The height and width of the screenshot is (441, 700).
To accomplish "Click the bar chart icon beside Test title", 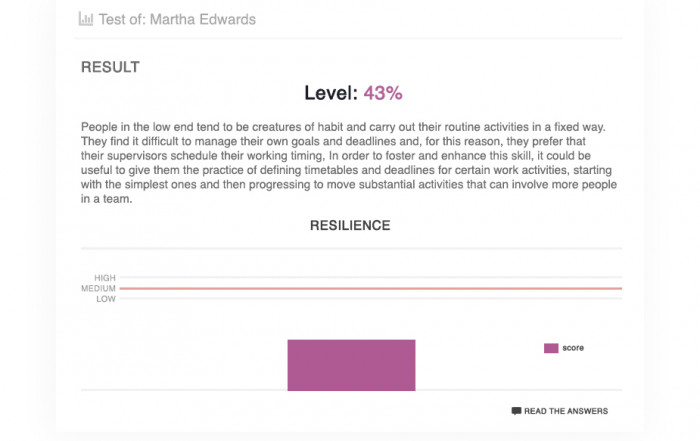I will [x=86, y=19].
